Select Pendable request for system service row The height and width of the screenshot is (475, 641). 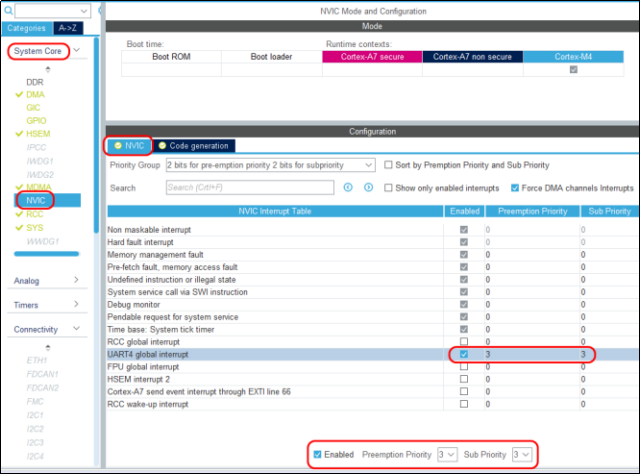click(x=373, y=317)
